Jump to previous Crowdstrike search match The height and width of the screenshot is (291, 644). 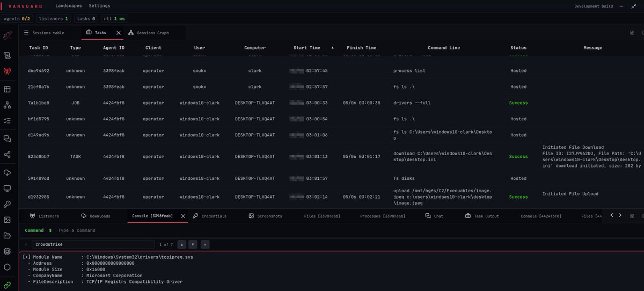[181, 244]
